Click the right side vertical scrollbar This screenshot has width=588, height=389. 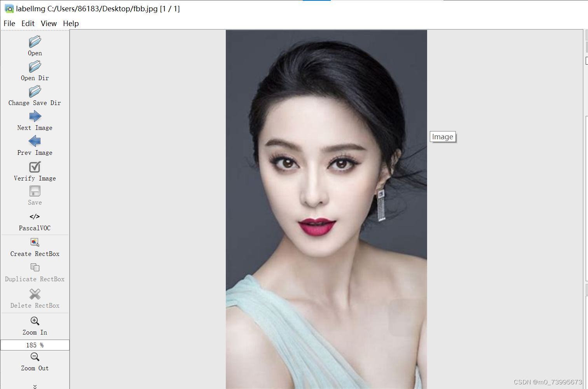point(586,194)
